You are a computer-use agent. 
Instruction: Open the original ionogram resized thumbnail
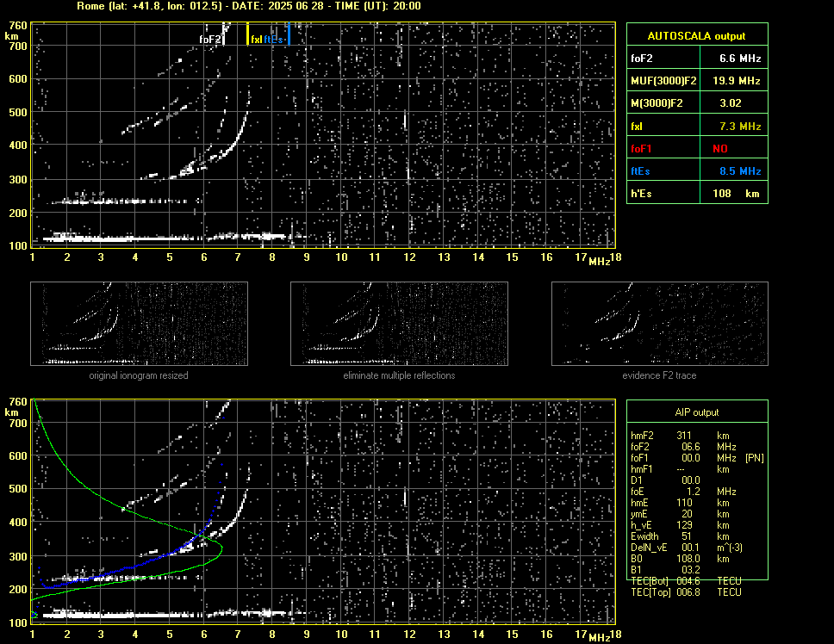click(x=139, y=324)
